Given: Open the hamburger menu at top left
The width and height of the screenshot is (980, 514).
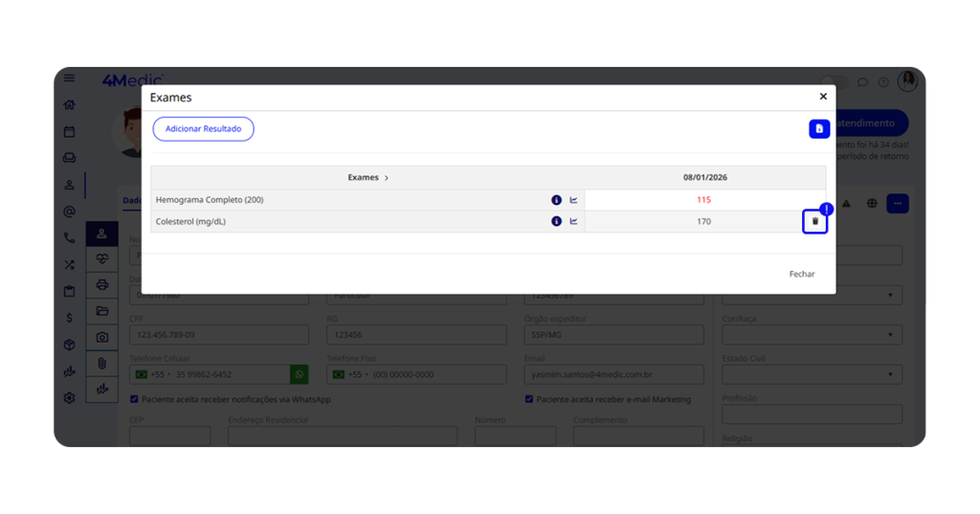Looking at the screenshot, I should click(69, 78).
